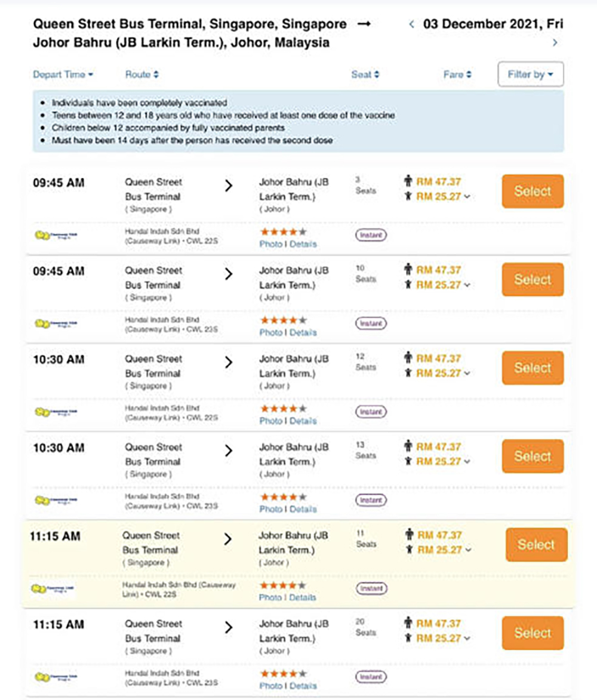Click the star rating on first 10:30 AM trip
The width and height of the screenshot is (597, 700).
click(x=283, y=408)
